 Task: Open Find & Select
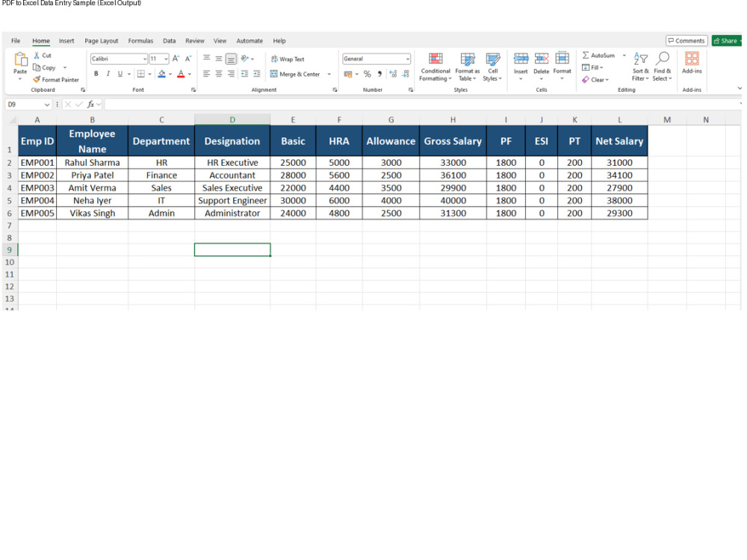click(x=662, y=66)
